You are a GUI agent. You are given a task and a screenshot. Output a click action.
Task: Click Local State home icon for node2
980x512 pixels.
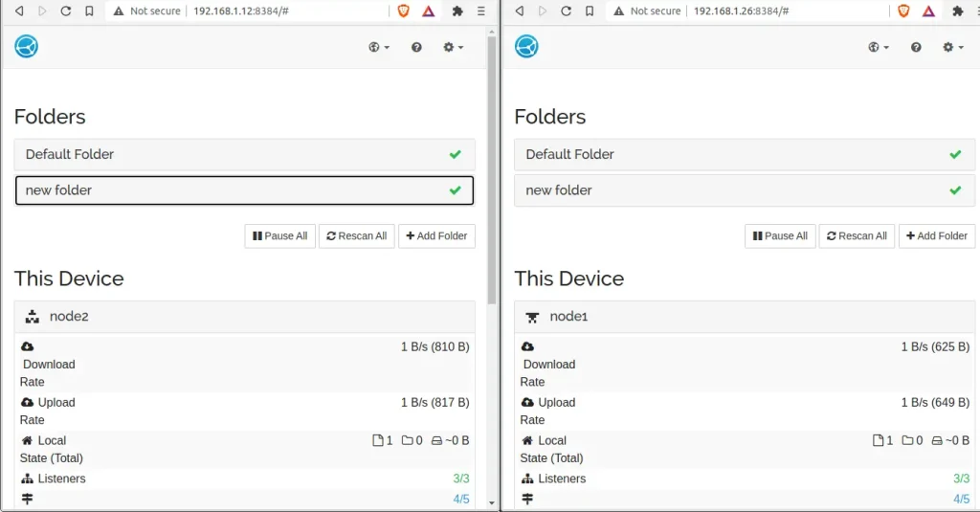click(27, 440)
